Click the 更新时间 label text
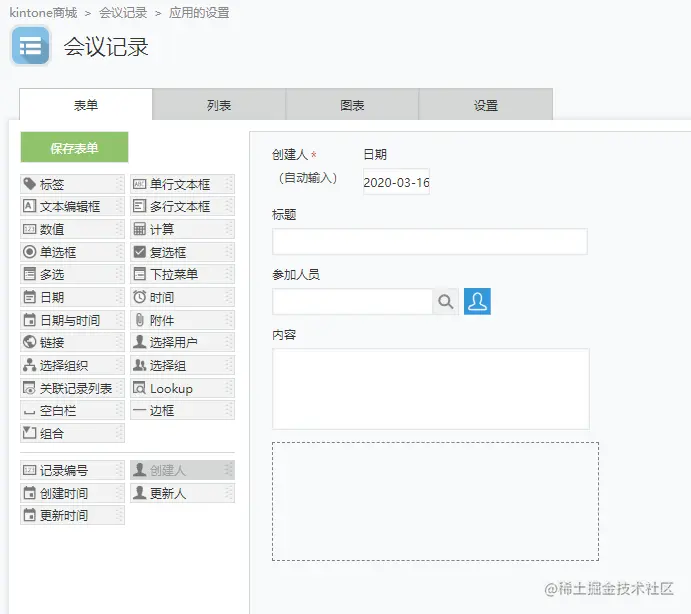 pyautogui.click(x=64, y=515)
